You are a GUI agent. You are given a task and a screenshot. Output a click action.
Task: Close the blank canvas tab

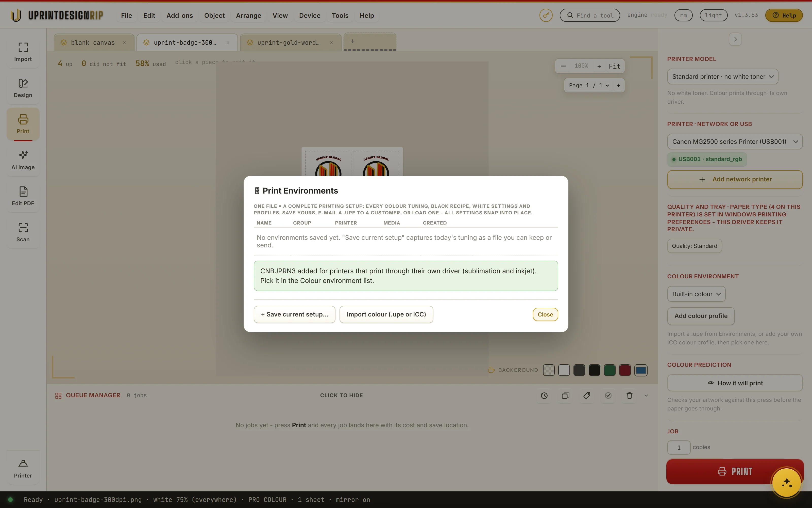click(x=125, y=43)
